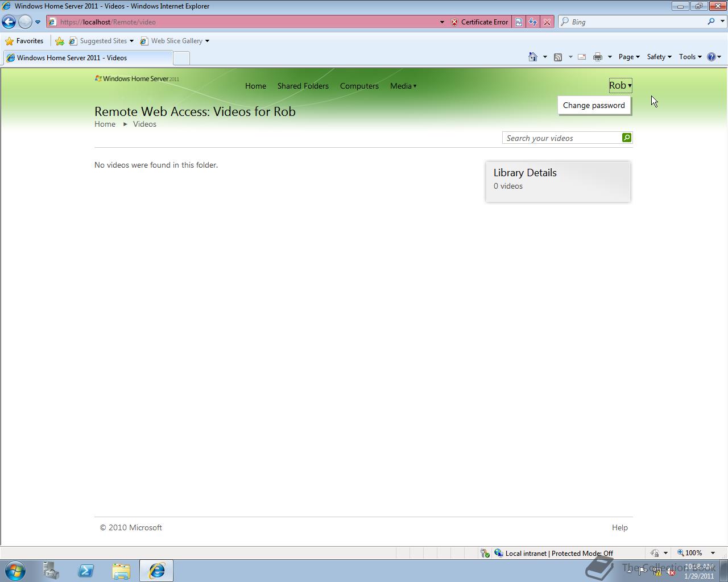Screen dimensions: 728x582
Task: Open the Action Center flag tray icon
Action: [x=643, y=572]
